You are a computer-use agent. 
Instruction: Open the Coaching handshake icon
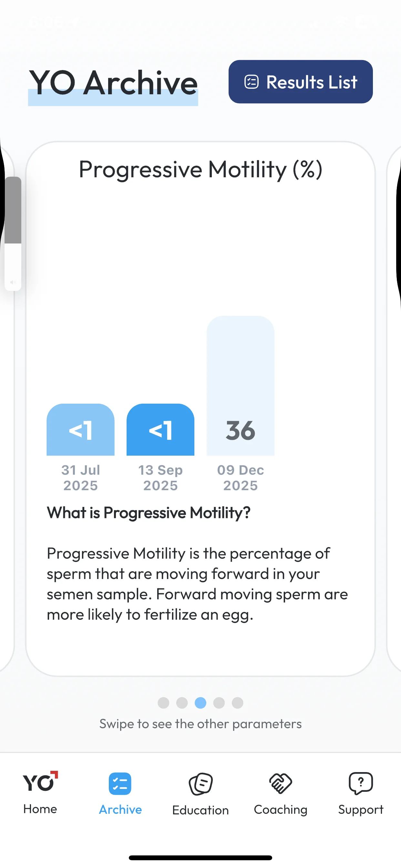tap(280, 783)
